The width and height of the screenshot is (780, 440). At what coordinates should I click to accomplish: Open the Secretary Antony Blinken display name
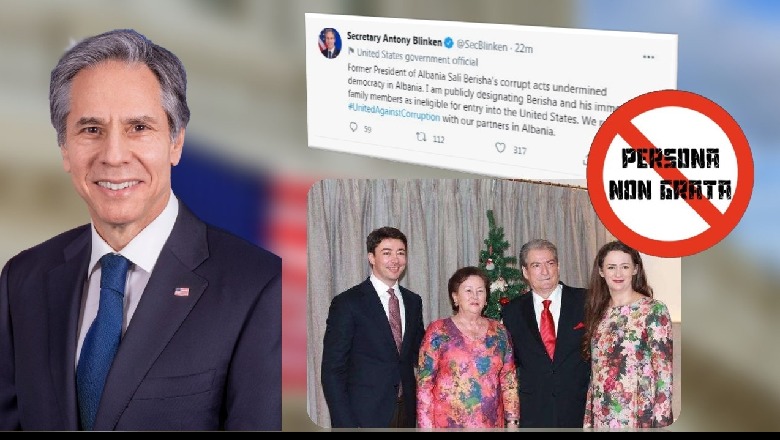pyautogui.click(x=394, y=39)
